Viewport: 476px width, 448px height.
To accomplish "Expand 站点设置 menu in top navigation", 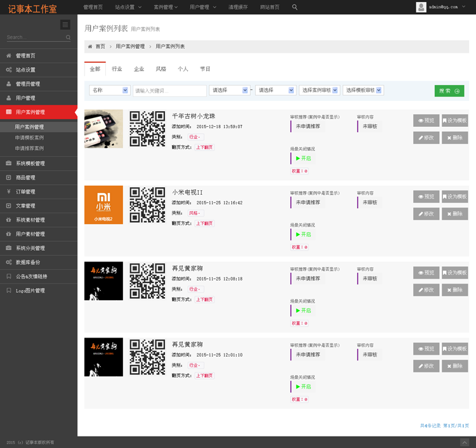I will [128, 7].
